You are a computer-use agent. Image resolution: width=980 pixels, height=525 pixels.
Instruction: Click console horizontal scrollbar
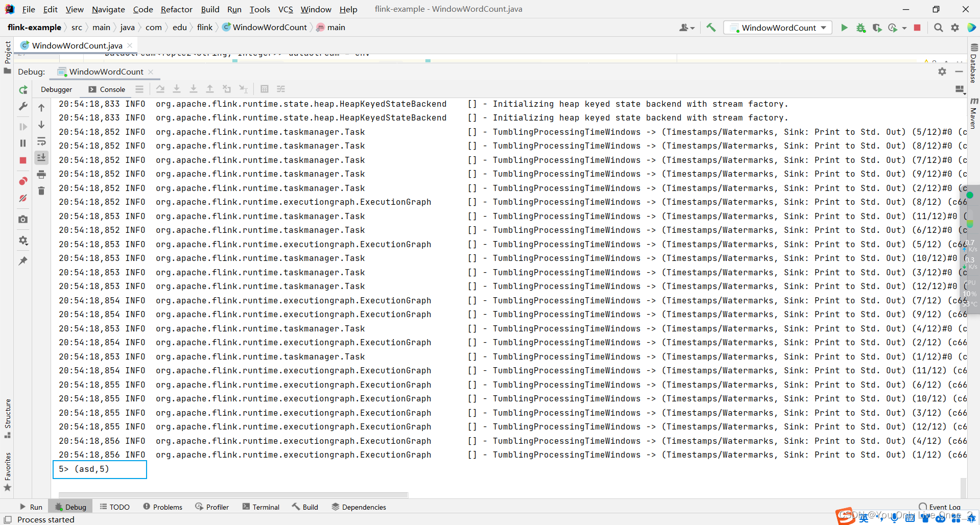point(233,494)
